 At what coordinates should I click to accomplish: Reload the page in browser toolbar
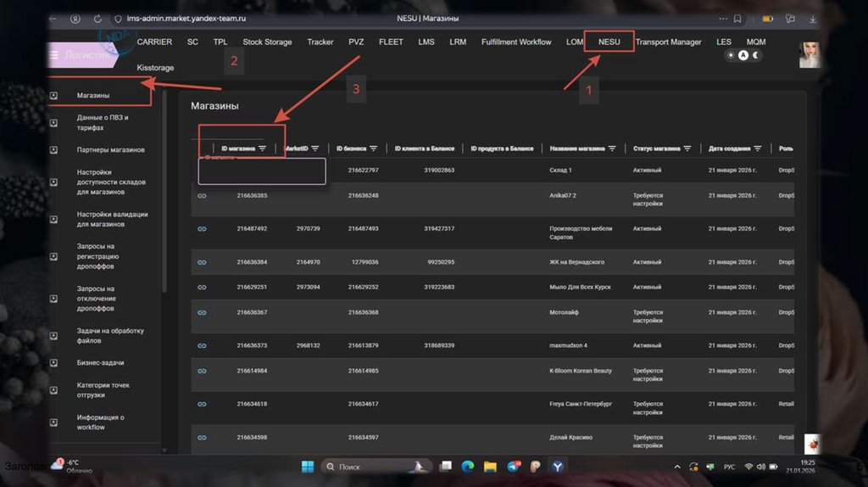pyautogui.click(x=97, y=19)
